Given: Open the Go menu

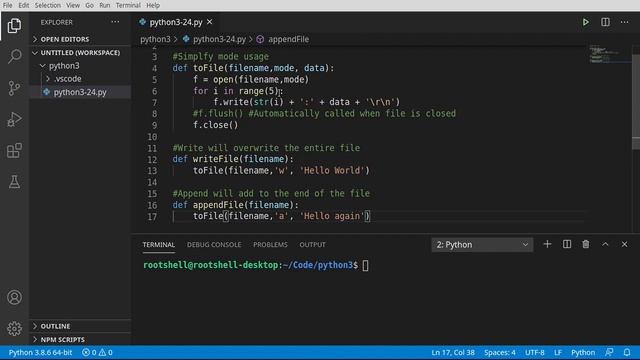Looking at the screenshot, I should (89, 5).
